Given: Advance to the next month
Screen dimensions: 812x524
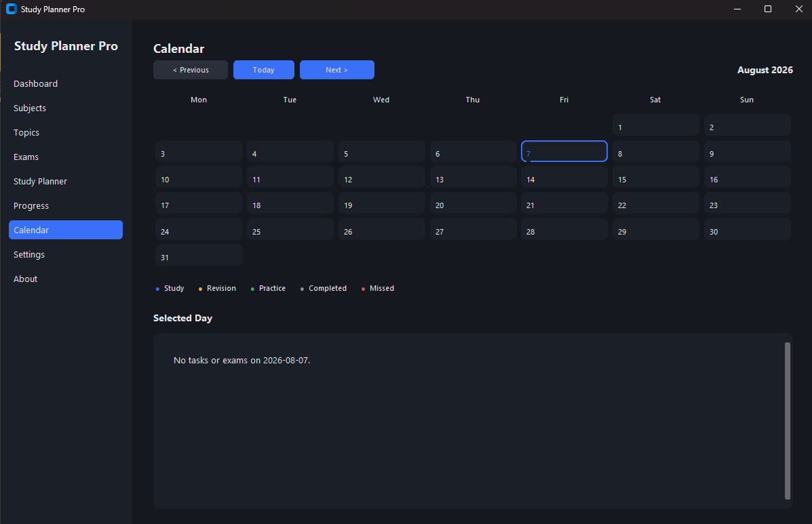Looking at the screenshot, I should (336, 70).
